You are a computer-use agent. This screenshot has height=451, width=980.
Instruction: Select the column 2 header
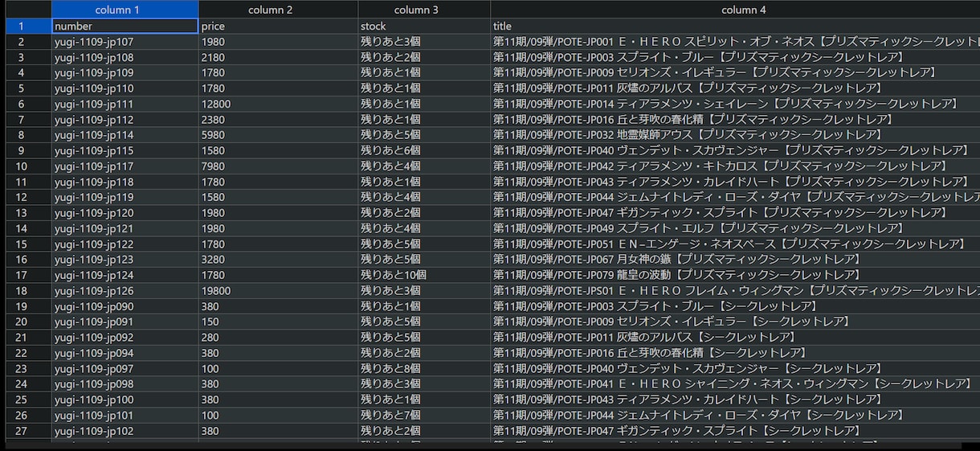coord(278,10)
